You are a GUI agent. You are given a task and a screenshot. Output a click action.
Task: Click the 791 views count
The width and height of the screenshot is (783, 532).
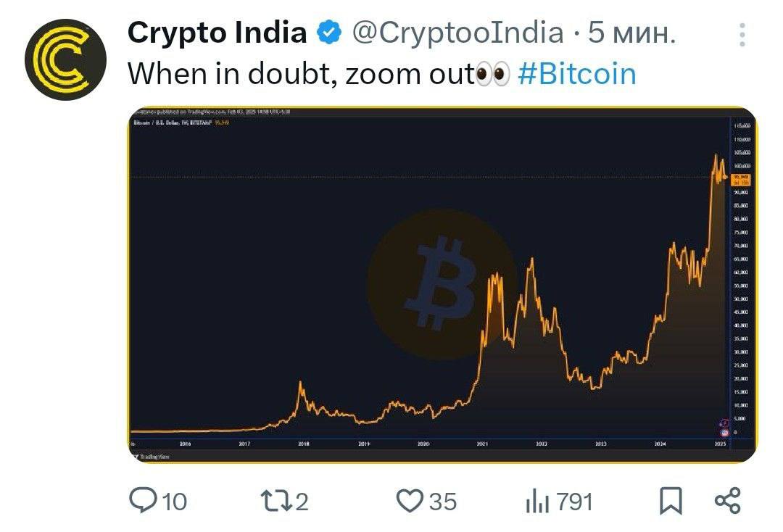click(x=574, y=502)
